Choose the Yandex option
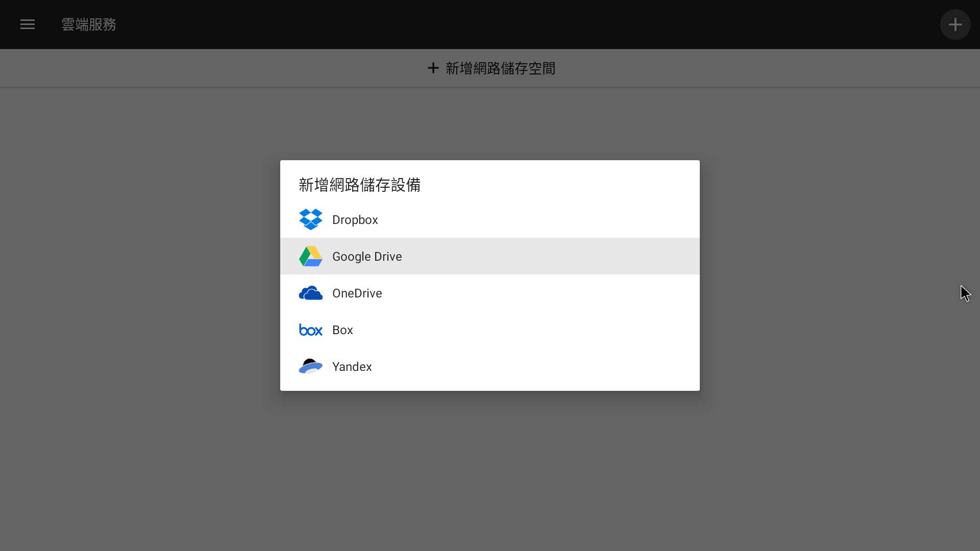Screen dimensions: 980x551 [x=490, y=366]
